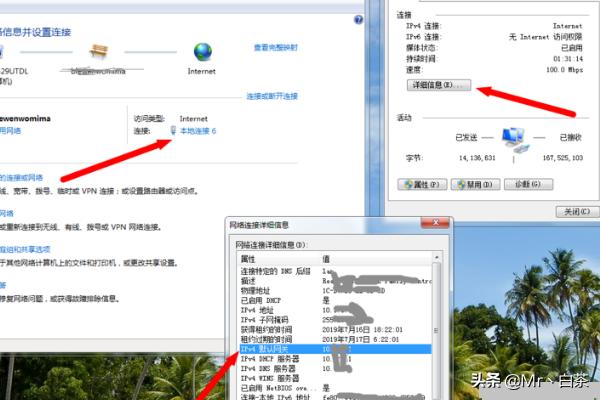Click the IPv6 连接 value 无 Internet 访问权限

tap(546, 37)
